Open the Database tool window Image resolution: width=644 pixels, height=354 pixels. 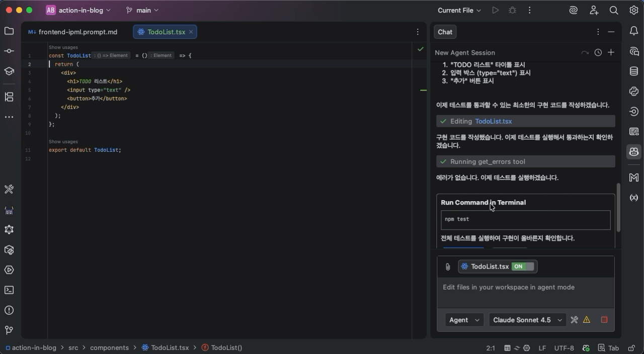point(634,71)
